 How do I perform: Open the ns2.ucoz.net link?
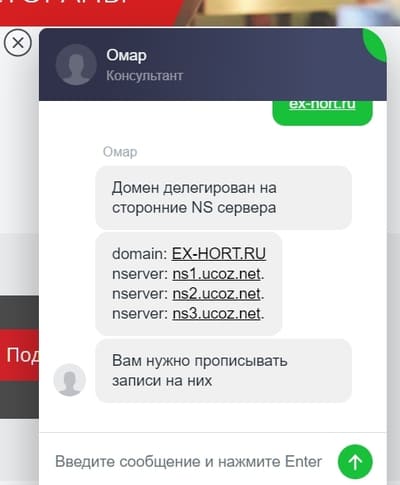point(218,294)
